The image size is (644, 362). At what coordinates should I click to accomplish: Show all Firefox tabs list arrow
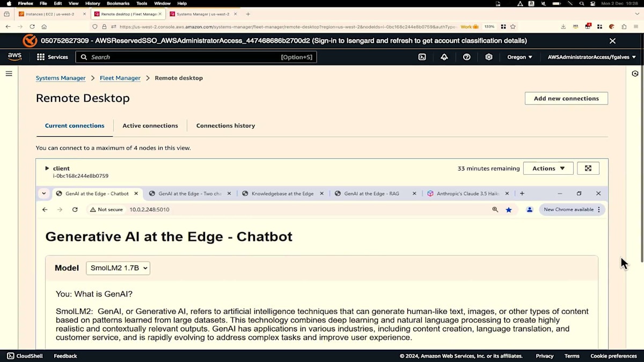637,14
